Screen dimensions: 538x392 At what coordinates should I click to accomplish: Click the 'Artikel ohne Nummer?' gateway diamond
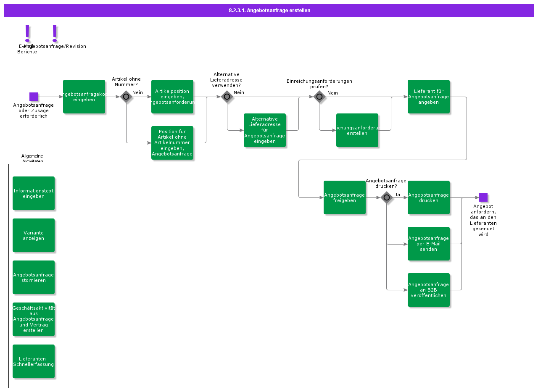(x=126, y=97)
